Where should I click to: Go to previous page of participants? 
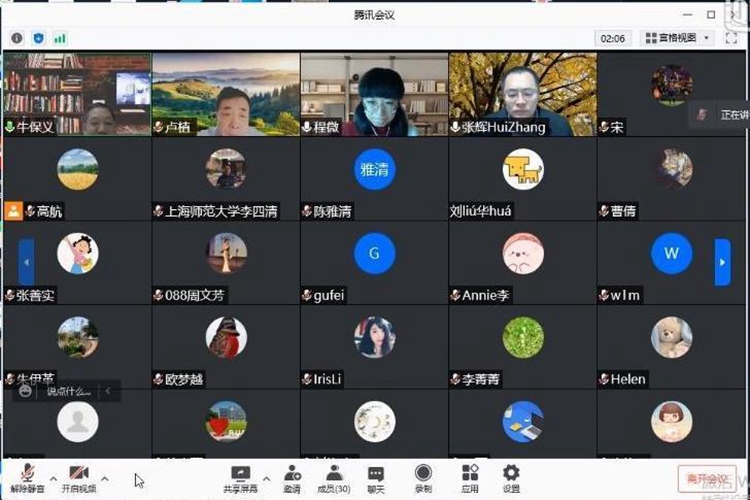(x=27, y=262)
